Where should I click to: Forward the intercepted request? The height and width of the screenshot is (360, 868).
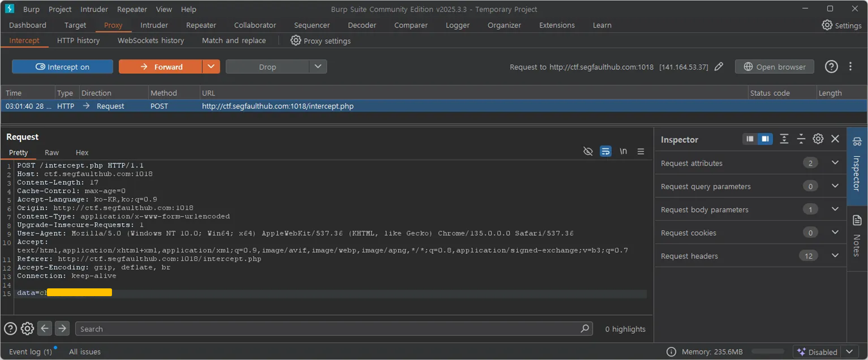160,67
